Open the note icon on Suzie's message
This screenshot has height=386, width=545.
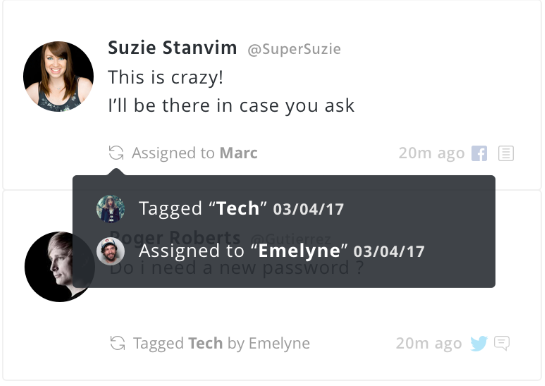pyautogui.click(x=506, y=153)
